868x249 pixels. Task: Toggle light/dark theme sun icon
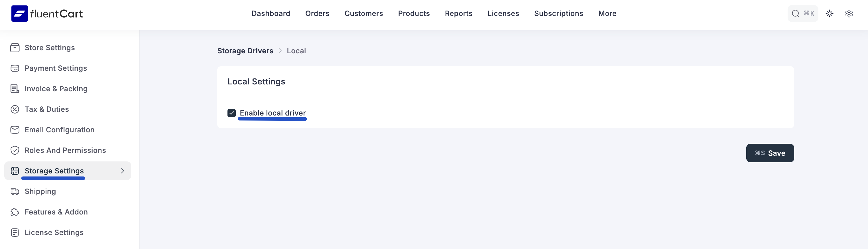[x=829, y=13]
